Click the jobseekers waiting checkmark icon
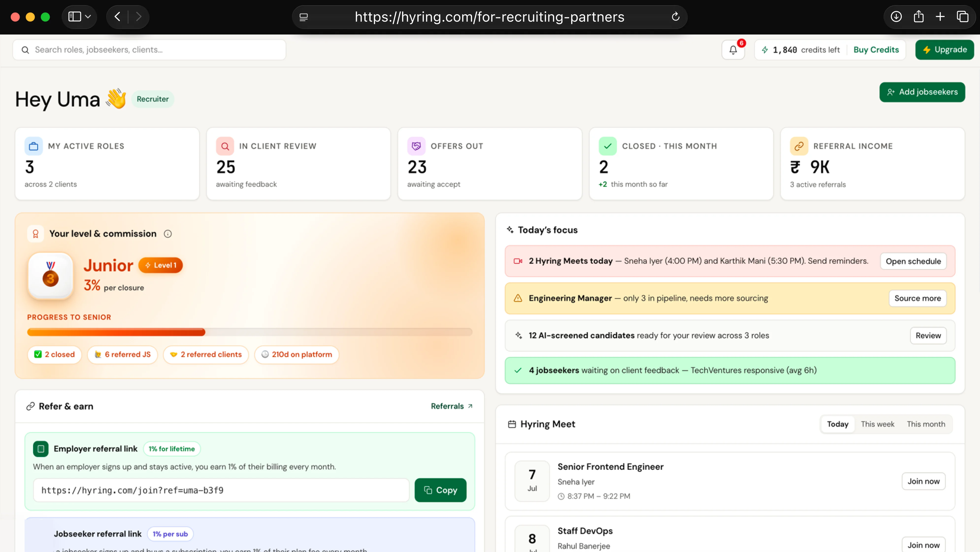Image resolution: width=980 pixels, height=552 pixels. [x=518, y=370]
